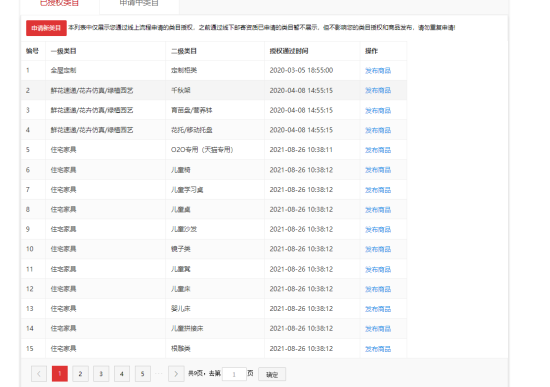Click 发布商品 for 镜子类 row
The width and height of the screenshot is (550, 387).
coord(378,249)
